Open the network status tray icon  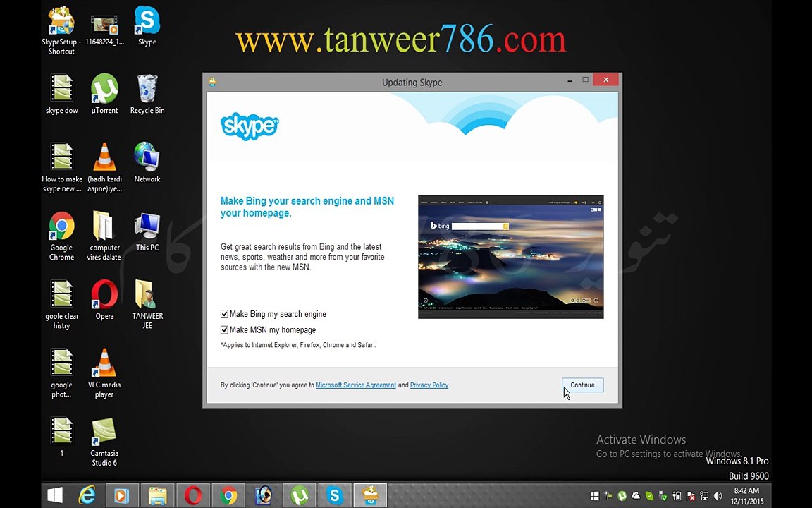pos(704,496)
